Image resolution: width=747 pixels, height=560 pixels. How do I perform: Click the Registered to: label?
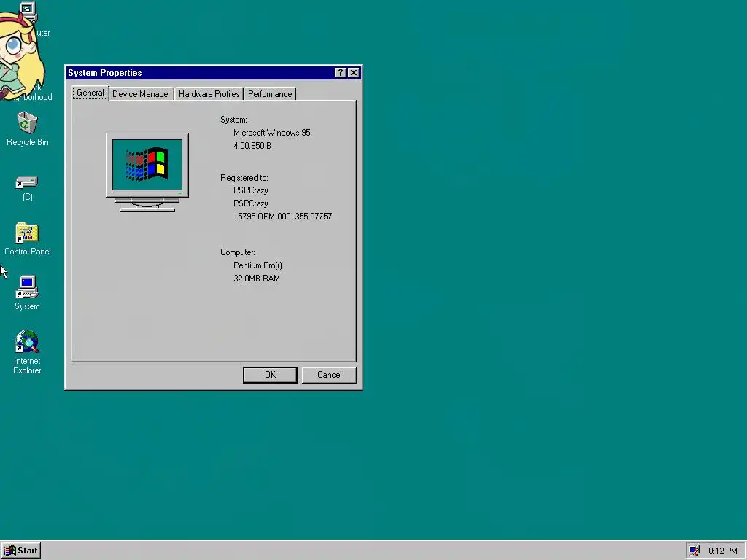(x=244, y=178)
